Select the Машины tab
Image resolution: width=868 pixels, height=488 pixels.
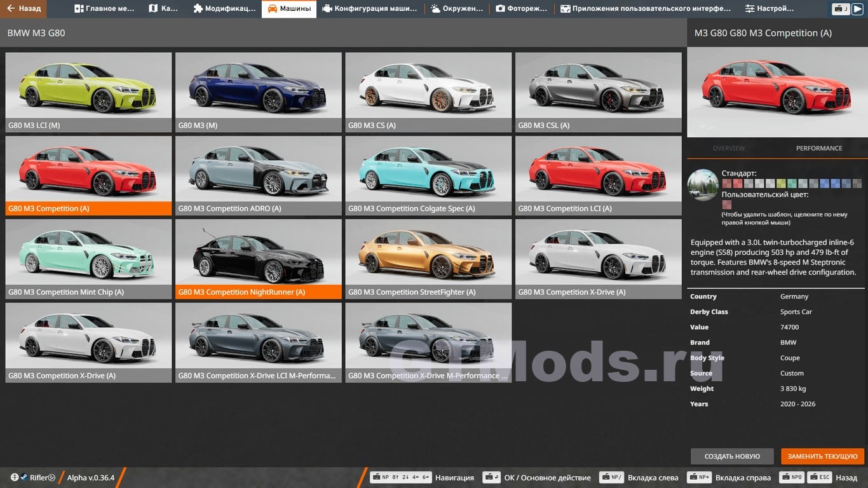tap(289, 9)
